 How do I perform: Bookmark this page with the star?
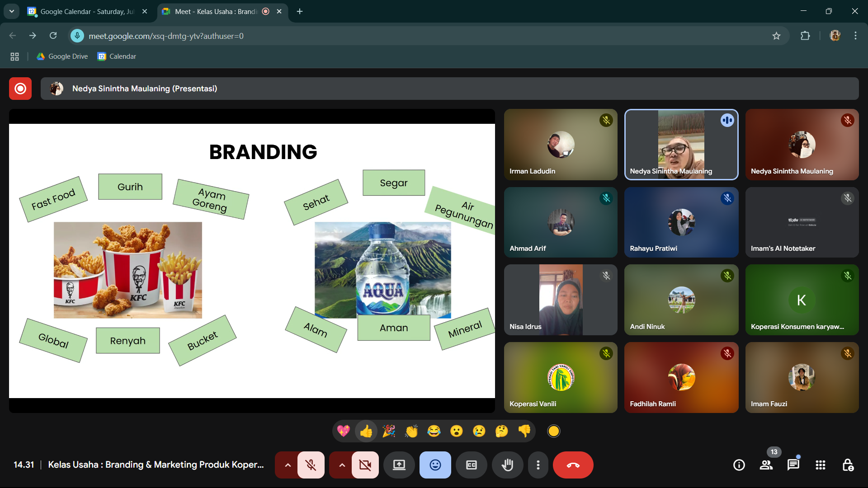coord(776,36)
